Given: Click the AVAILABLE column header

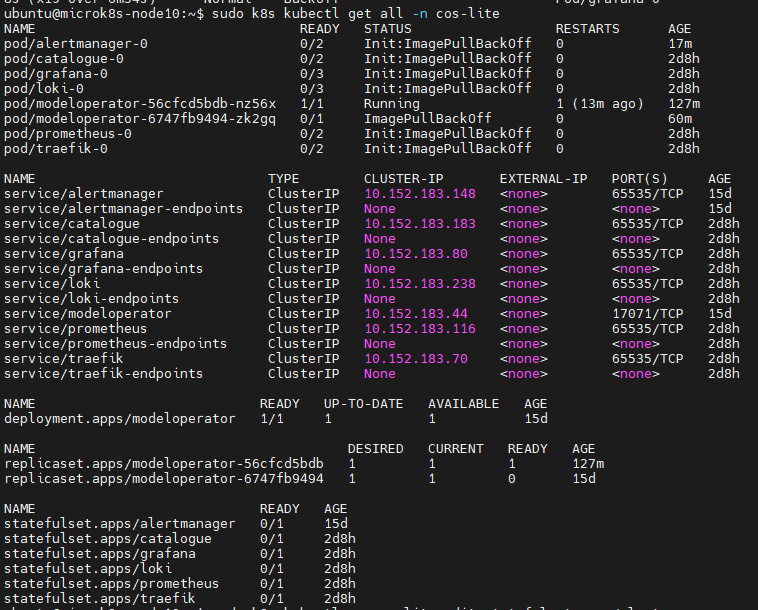Looking at the screenshot, I should point(464,404).
